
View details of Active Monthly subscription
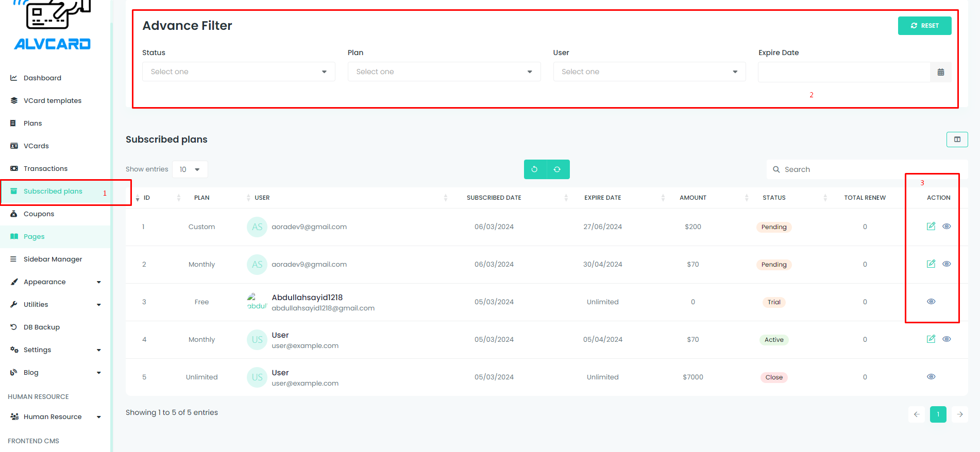[947, 339]
